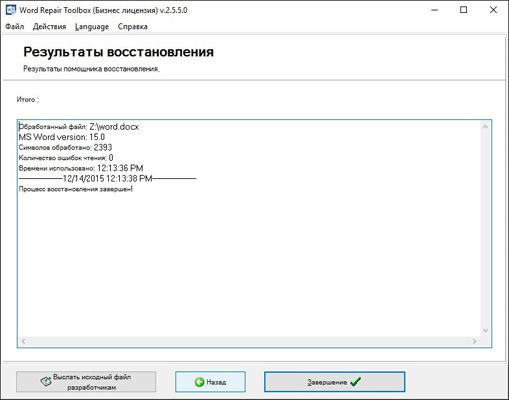Click the Выслать исходный файл разработчикам button
Image resolution: width=509 pixels, height=400 pixels.
86,382
